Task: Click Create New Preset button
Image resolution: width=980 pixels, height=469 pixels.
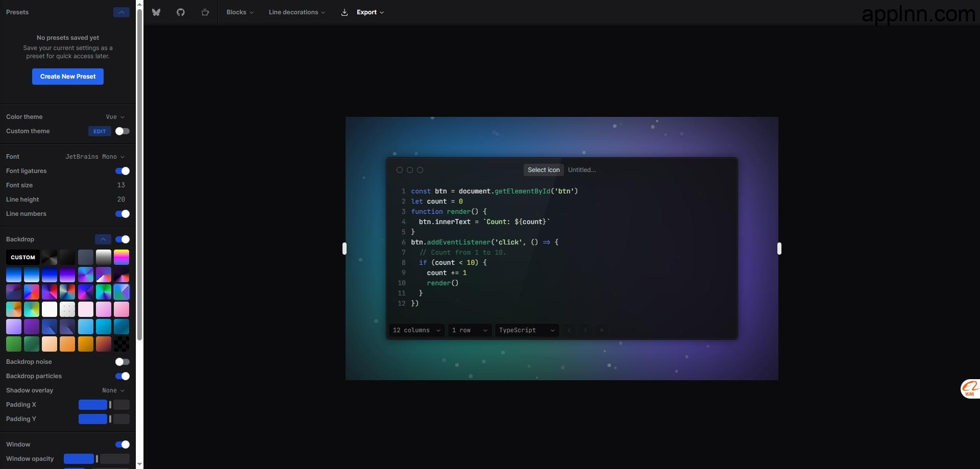Action: coord(68,77)
